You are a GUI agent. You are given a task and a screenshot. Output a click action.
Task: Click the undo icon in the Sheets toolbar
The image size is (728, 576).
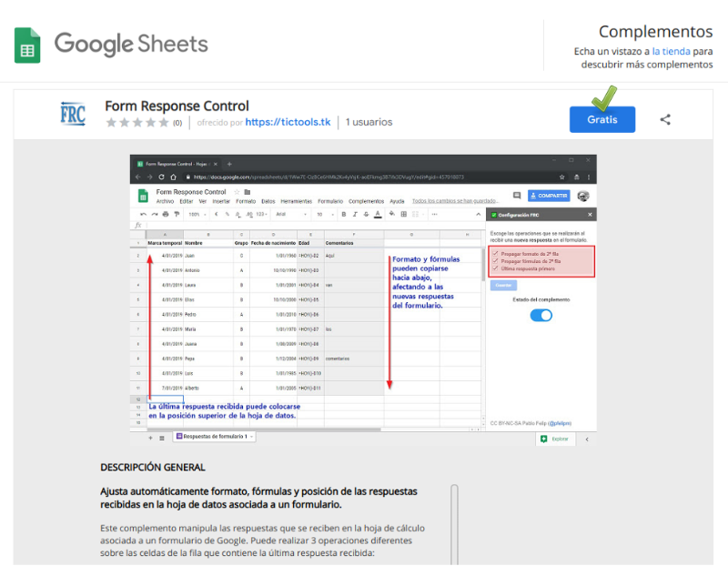[x=143, y=215]
